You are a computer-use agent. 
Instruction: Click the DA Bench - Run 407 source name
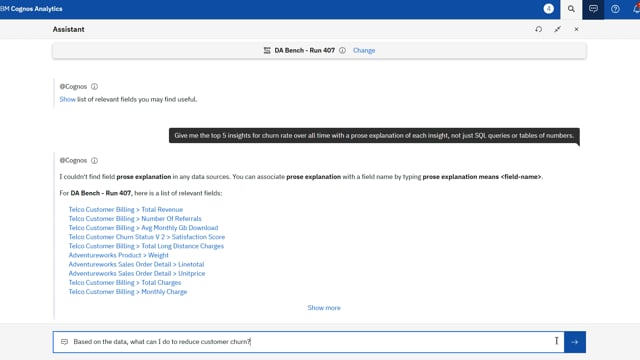[304, 50]
